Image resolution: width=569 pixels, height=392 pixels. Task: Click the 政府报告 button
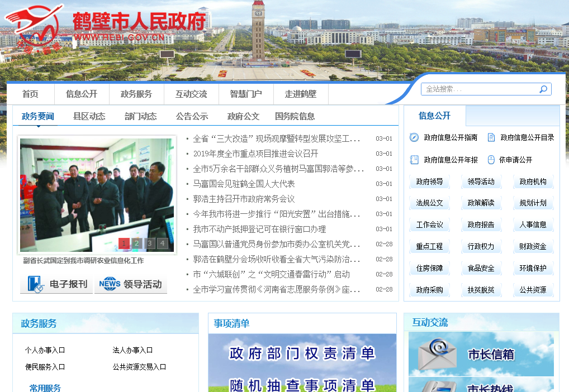click(481, 225)
